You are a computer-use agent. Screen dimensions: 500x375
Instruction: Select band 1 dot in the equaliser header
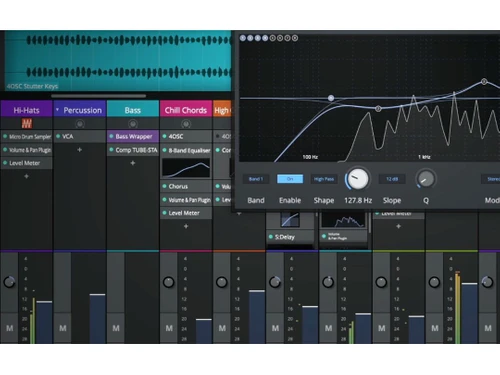243,38
